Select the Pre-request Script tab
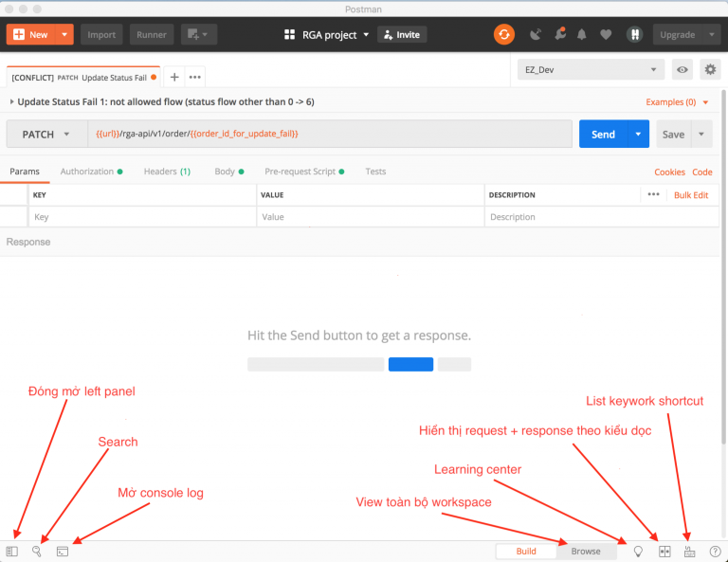This screenshot has height=562, width=728. coord(304,172)
